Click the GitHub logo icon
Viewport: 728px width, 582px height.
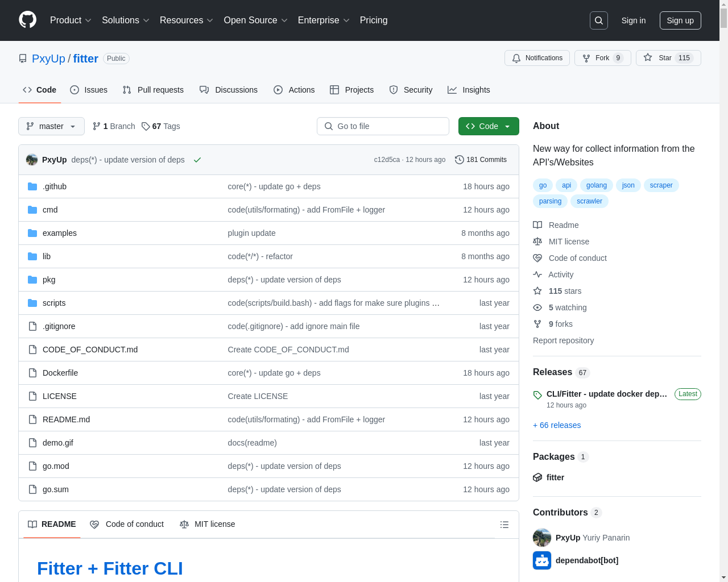coord(27,20)
